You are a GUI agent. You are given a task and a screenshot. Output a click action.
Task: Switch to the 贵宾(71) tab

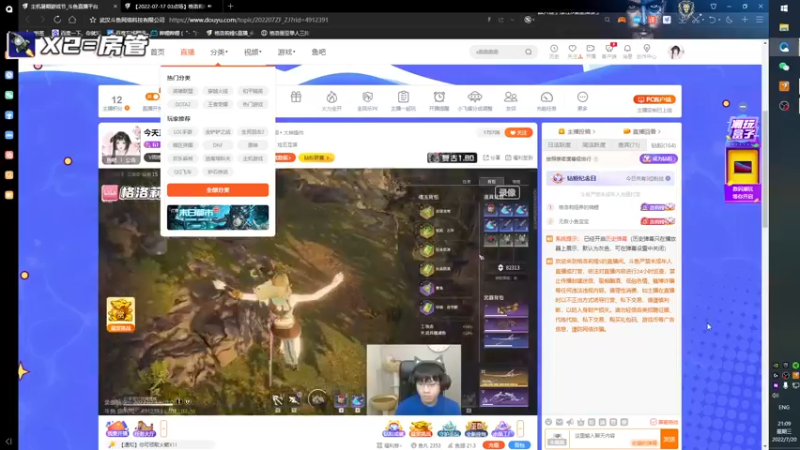[629, 145]
